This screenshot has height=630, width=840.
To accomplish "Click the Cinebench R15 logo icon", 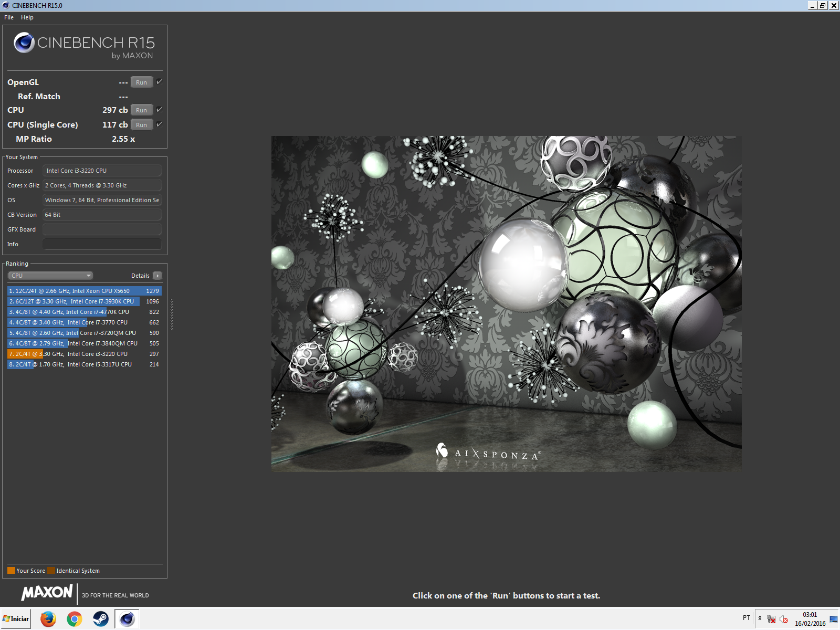I will 24,43.
